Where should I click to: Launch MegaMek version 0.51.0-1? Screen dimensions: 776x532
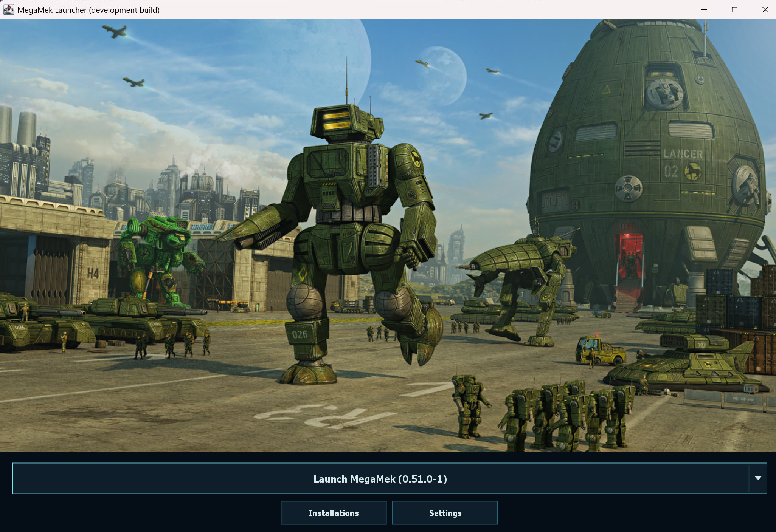coord(380,479)
